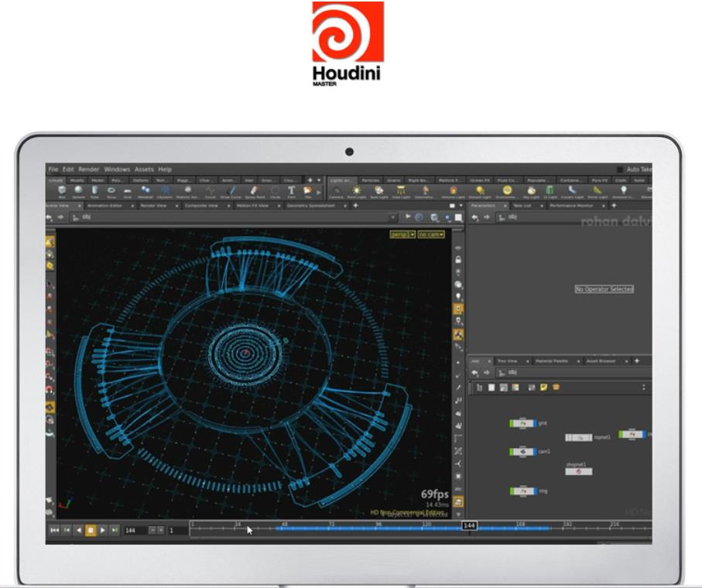Expand the shelf tab options arrow
The width and height of the screenshot is (702, 588).
click(x=319, y=180)
